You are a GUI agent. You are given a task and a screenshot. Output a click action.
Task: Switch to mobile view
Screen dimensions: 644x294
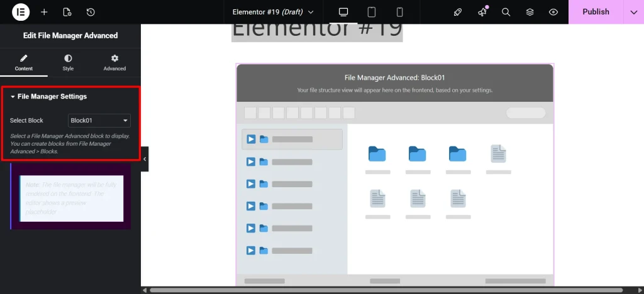tap(399, 13)
